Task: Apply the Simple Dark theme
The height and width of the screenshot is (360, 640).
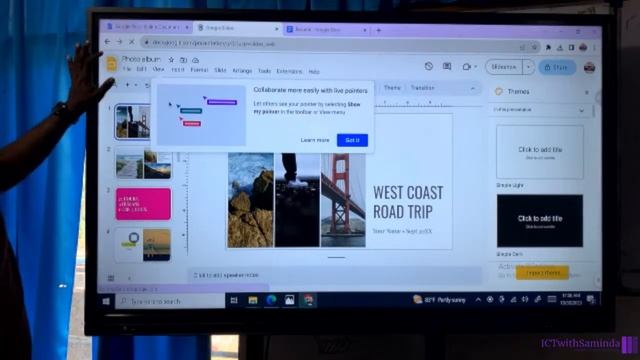Action: click(x=540, y=221)
